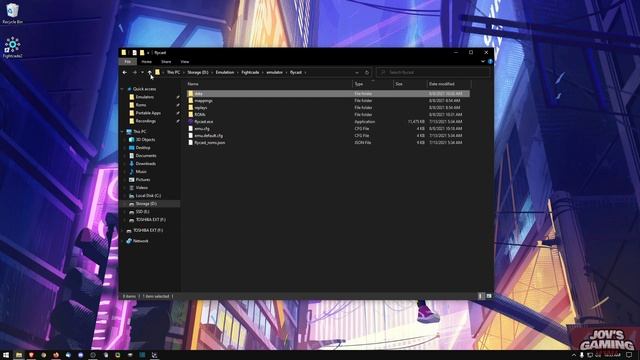Open the recent locations dropdown arrow
640x360 pixels.
142,73
